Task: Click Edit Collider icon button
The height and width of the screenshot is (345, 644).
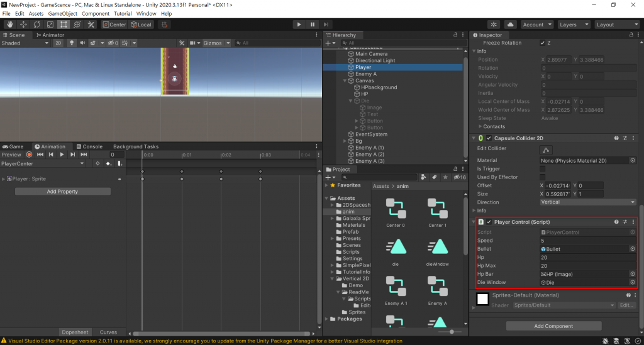Action: point(546,150)
